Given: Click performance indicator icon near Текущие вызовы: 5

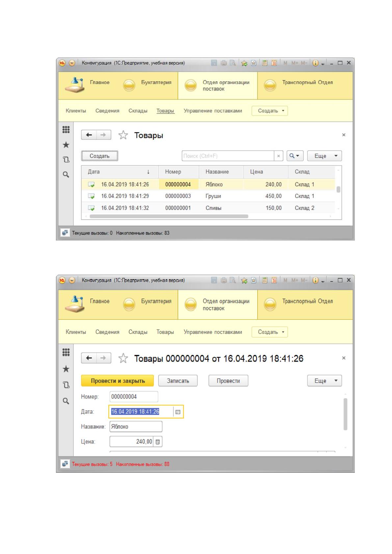Looking at the screenshot, I should pos(65,464).
